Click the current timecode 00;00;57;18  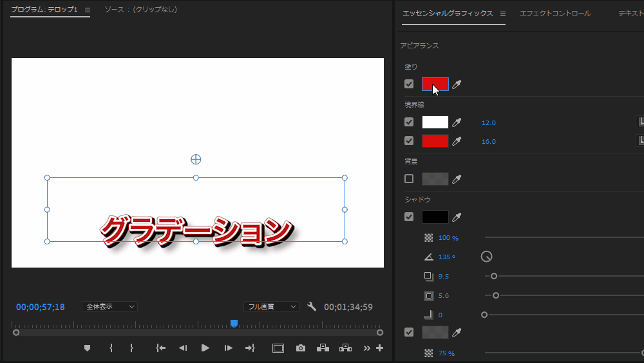40,307
